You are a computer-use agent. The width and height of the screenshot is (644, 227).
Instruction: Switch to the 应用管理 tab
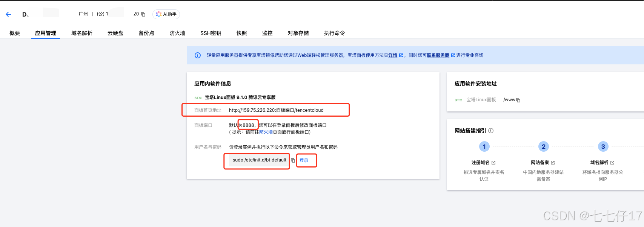(46, 33)
